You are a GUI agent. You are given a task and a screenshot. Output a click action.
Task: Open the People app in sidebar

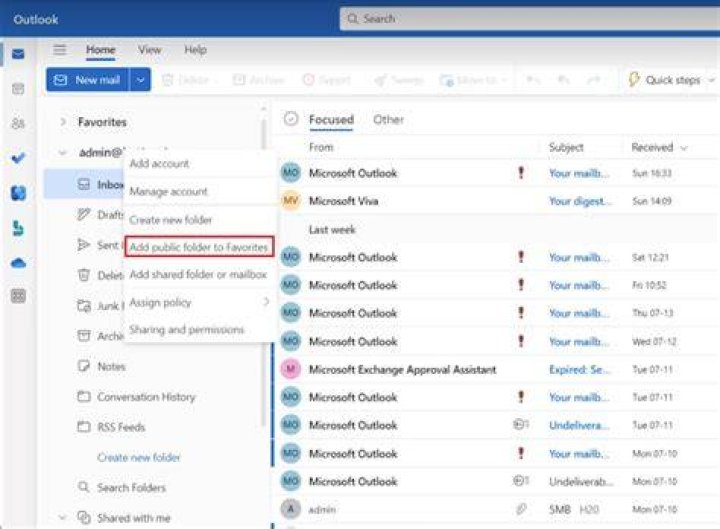[x=18, y=124]
